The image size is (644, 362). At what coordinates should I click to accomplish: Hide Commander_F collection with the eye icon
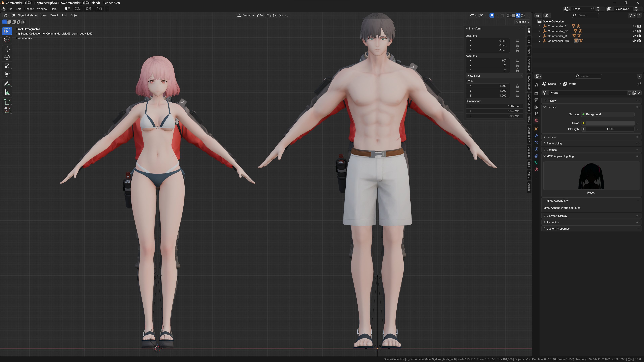pyautogui.click(x=634, y=26)
